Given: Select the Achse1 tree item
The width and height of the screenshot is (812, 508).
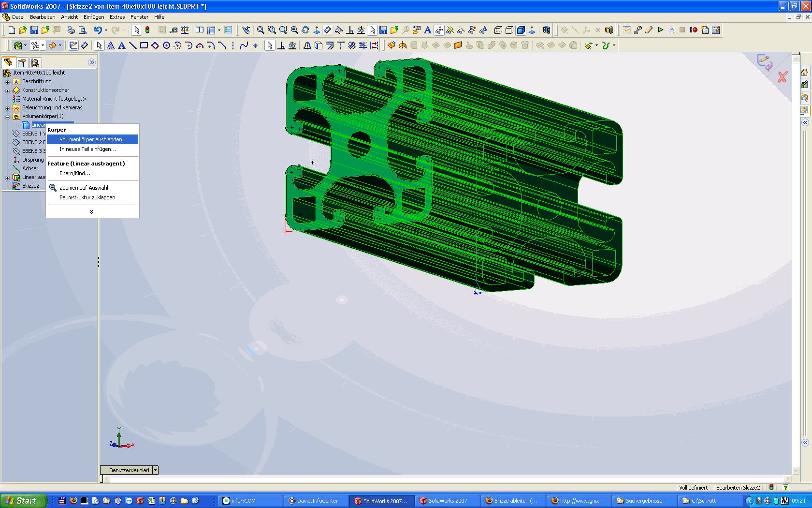Looking at the screenshot, I should (26, 168).
